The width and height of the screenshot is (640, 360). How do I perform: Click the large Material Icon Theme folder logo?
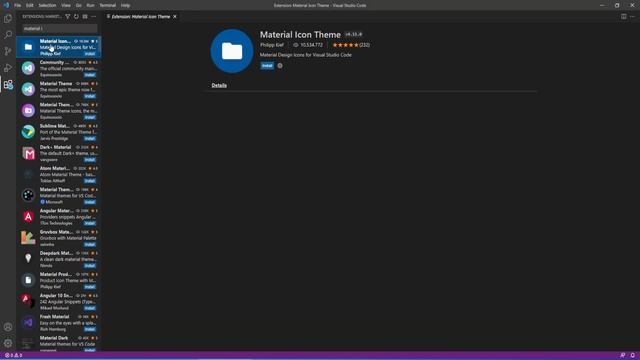(232, 51)
